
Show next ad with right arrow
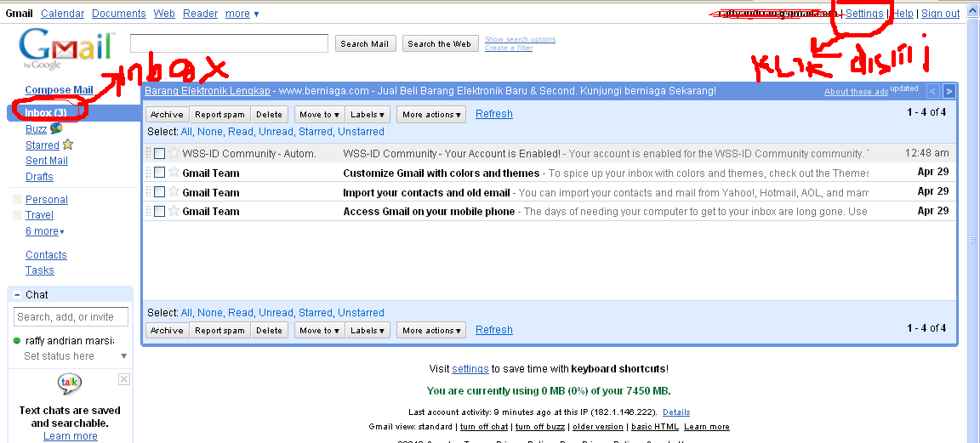pyautogui.click(x=949, y=91)
